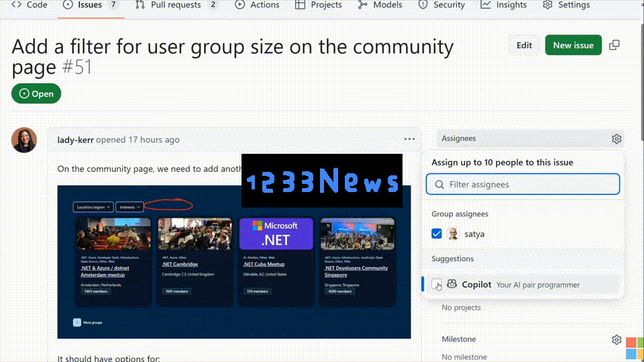Switch to the Issues tab
This screenshot has width=644, height=362.
coord(91,5)
